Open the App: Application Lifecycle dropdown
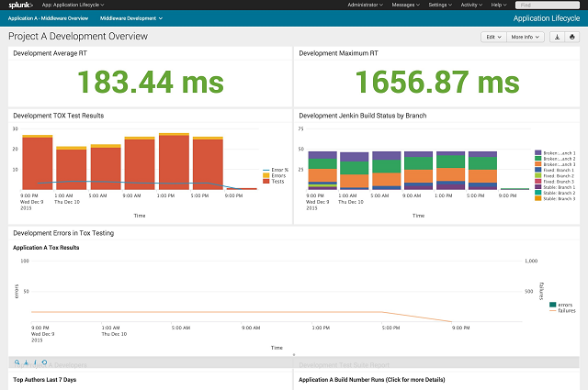588x390 pixels. 73,5
